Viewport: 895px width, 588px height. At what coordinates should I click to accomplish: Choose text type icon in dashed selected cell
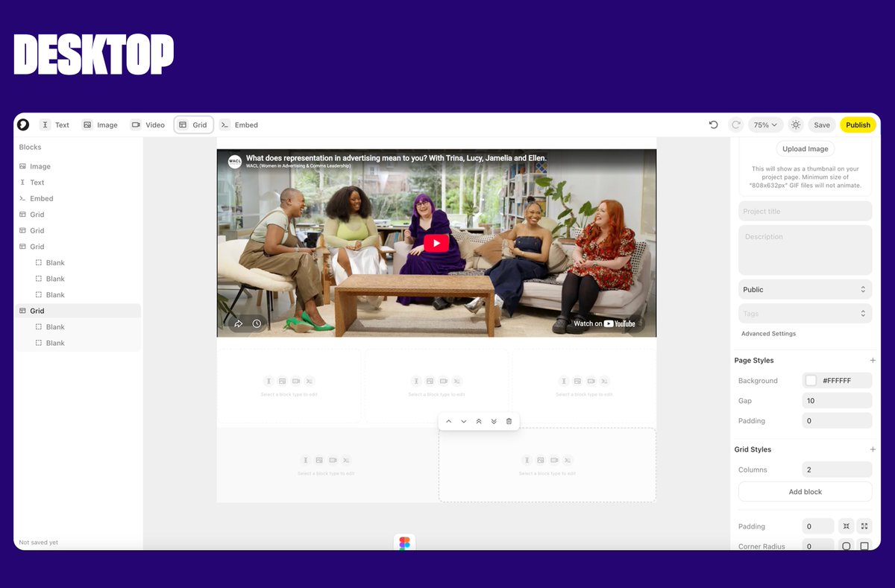click(x=527, y=460)
